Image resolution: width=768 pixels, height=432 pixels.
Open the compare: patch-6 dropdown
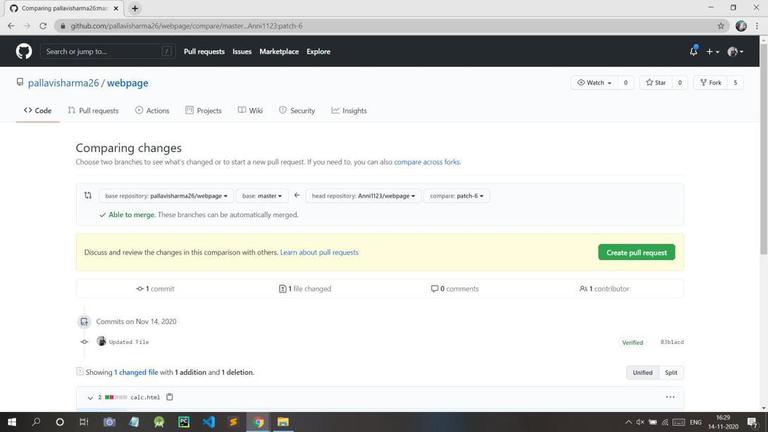(x=456, y=196)
